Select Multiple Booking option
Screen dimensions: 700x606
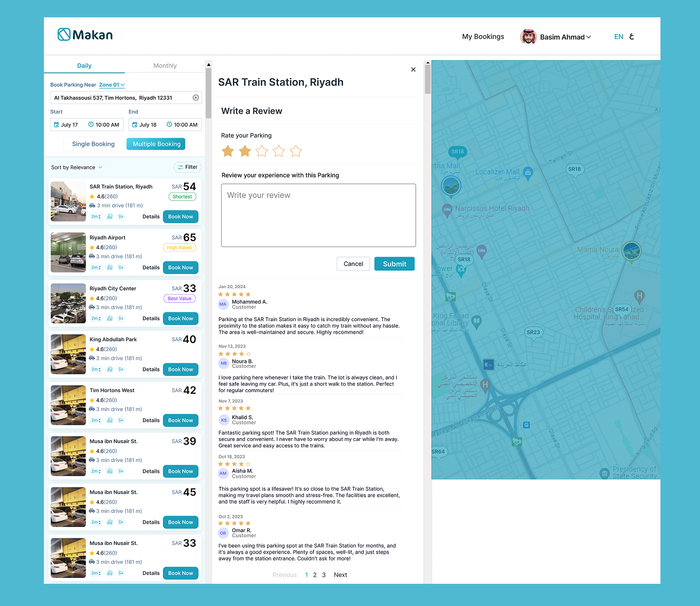pyautogui.click(x=157, y=144)
